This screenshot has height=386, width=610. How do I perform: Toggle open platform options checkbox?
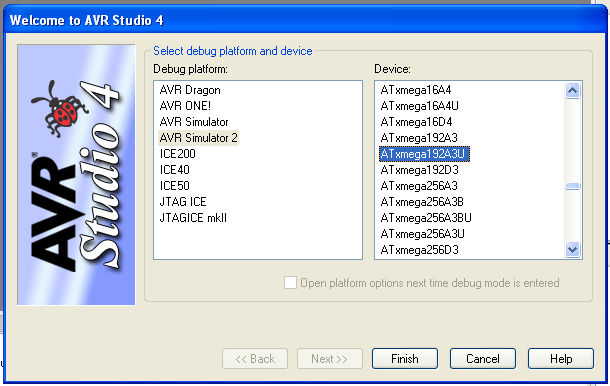coord(290,282)
